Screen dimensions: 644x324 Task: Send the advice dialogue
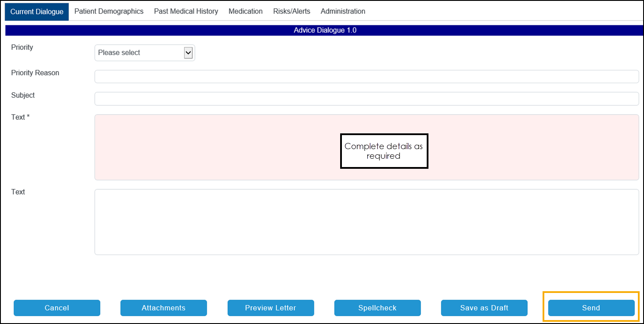[591, 308]
